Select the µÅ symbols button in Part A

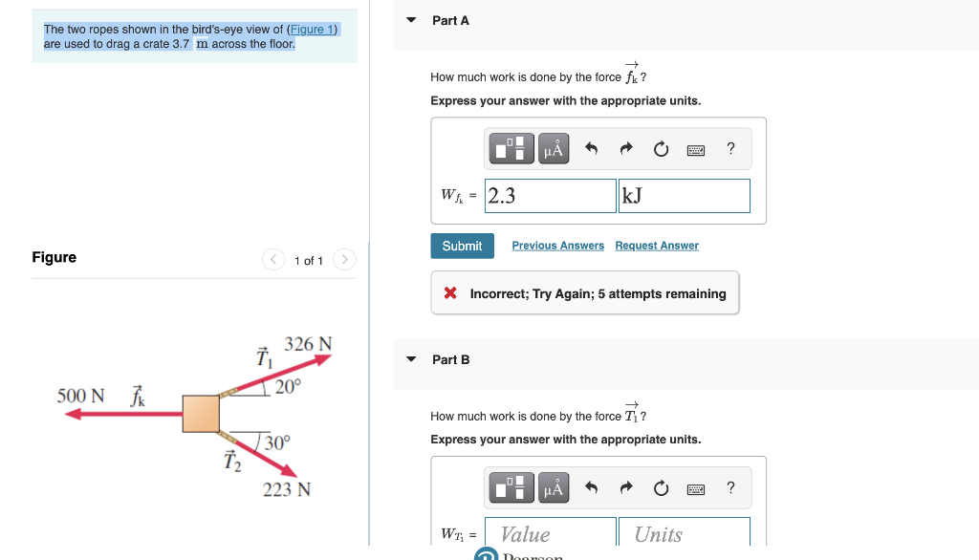click(554, 148)
